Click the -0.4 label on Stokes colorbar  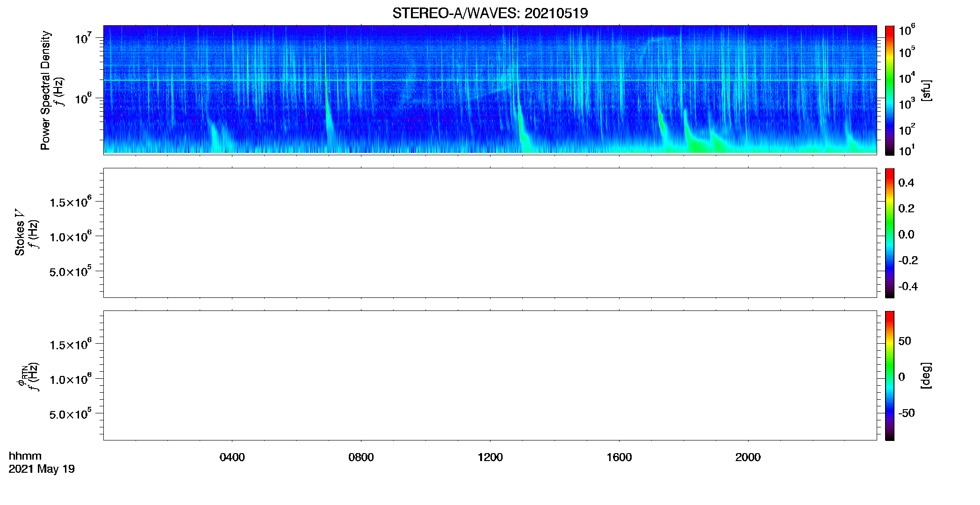tap(908, 287)
